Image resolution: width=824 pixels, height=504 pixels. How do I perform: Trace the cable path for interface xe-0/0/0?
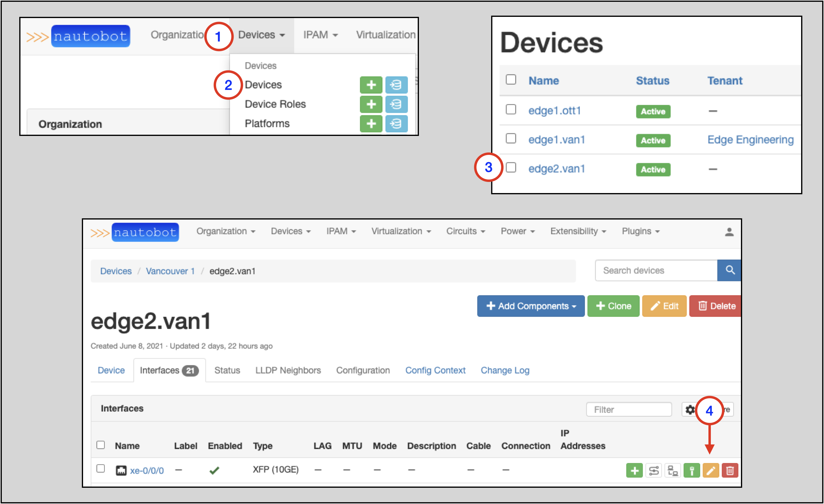coord(653,470)
